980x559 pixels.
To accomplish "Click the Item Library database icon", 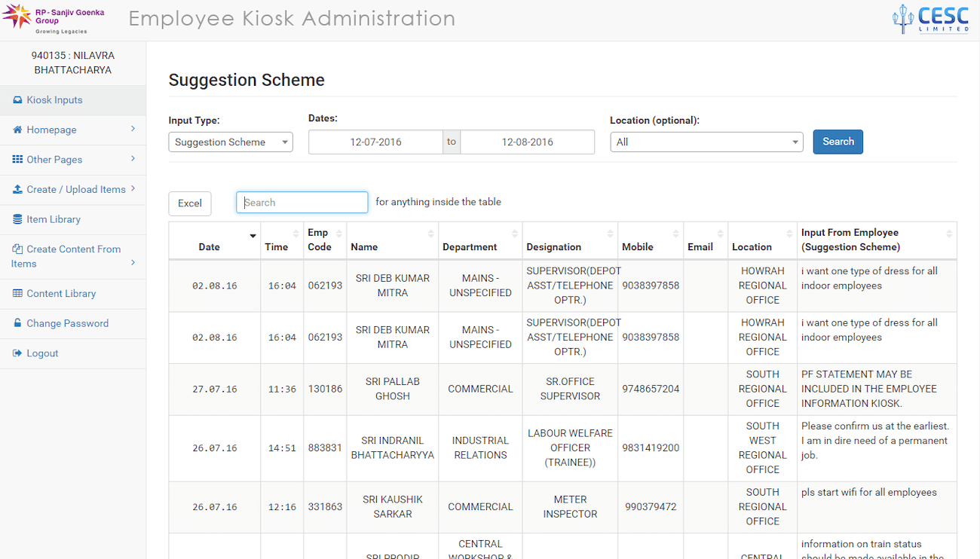I will tap(18, 219).
